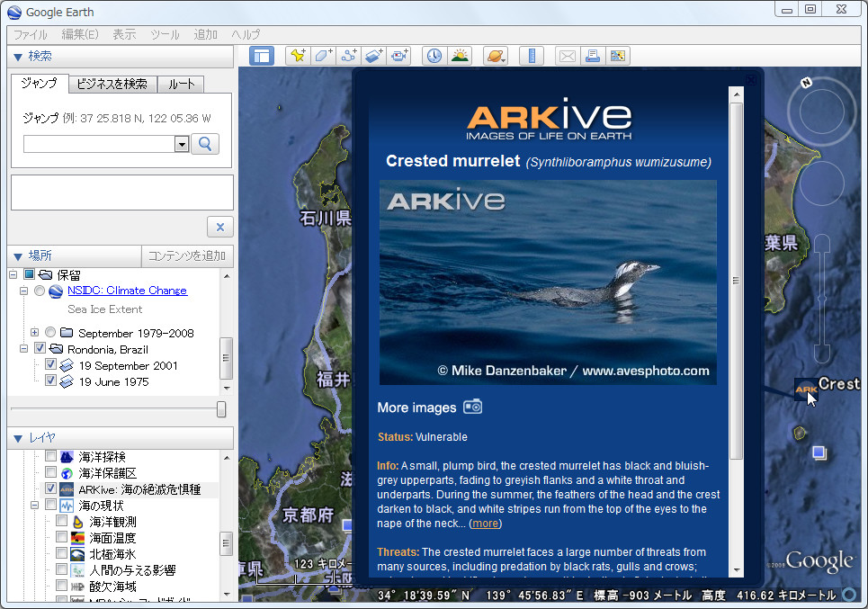Enable the 海面温度 layer
868x609 pixels.
pos(60,537)
